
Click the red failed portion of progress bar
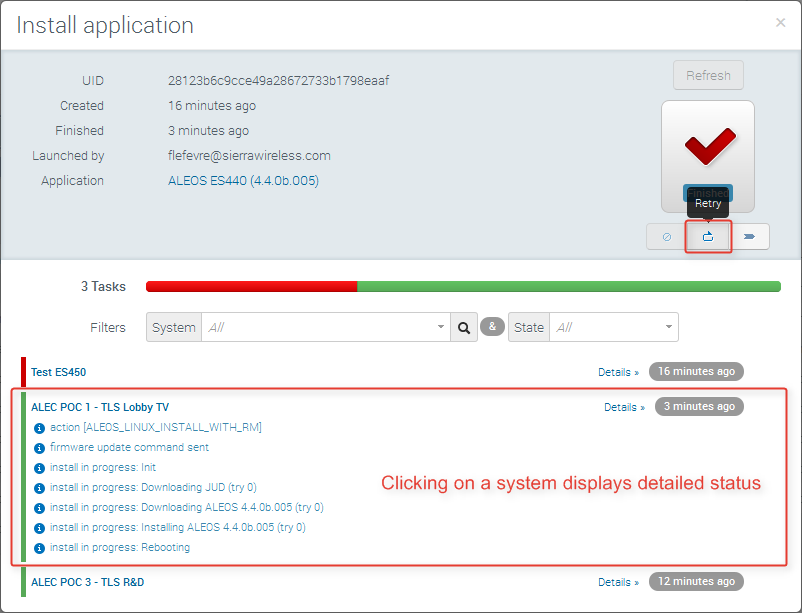click(x=250, y=287)
